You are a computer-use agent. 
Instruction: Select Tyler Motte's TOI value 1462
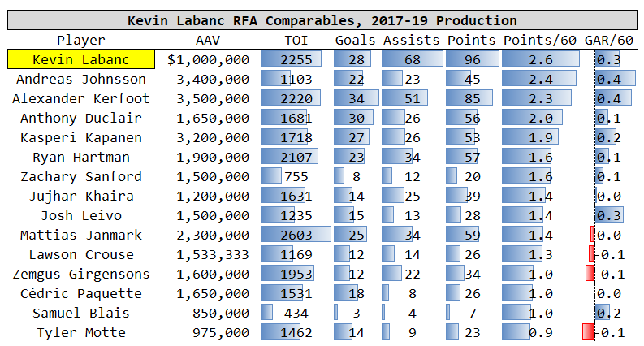coord(296,333)
